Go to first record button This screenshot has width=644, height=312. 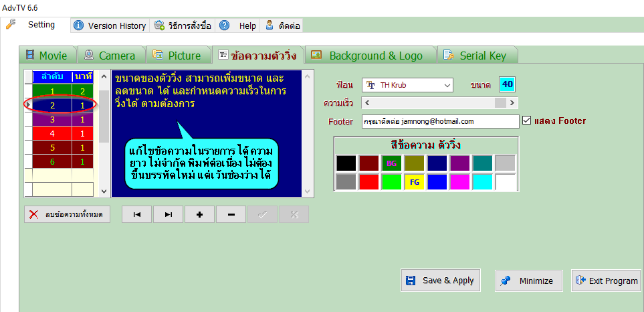tap(137, 214)
